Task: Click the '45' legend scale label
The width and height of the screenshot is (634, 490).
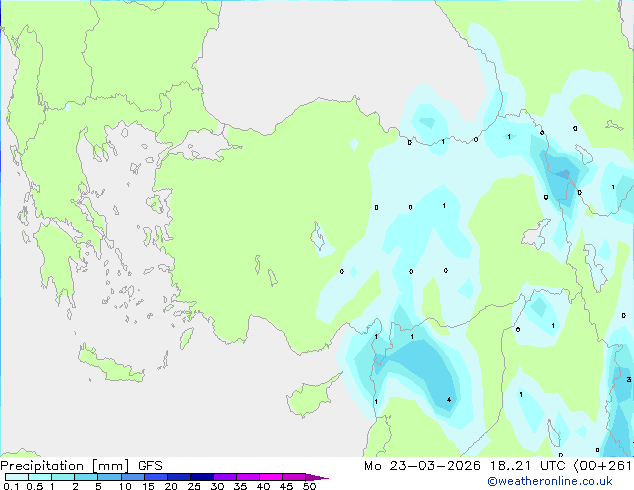Action: (286, 486)
